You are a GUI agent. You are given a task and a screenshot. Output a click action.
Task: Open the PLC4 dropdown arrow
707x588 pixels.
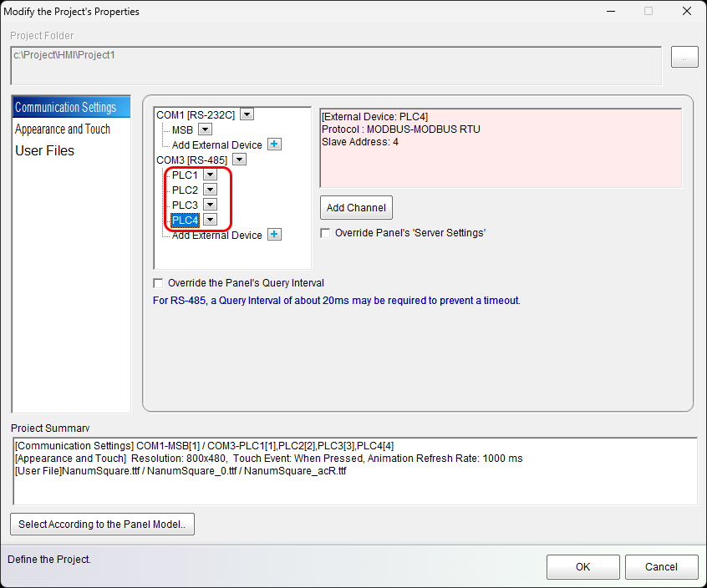coord(211,220)
